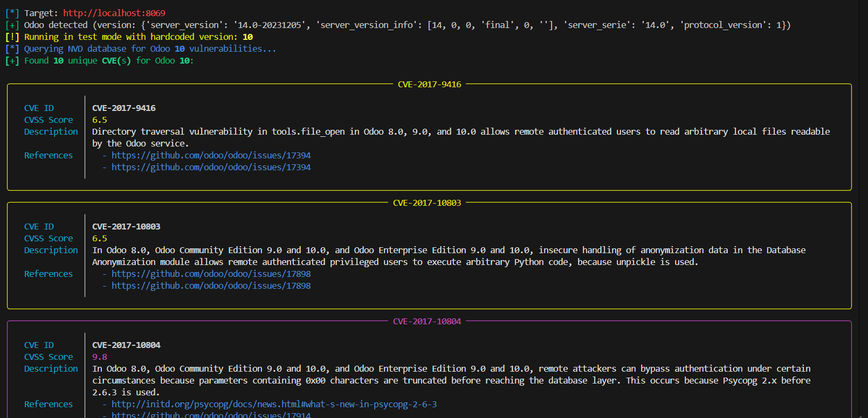The height and width of the screenshot is (418, 868).
Task: Click the CVE-2017-9416 panel title
Action: (x=429, y=84)
